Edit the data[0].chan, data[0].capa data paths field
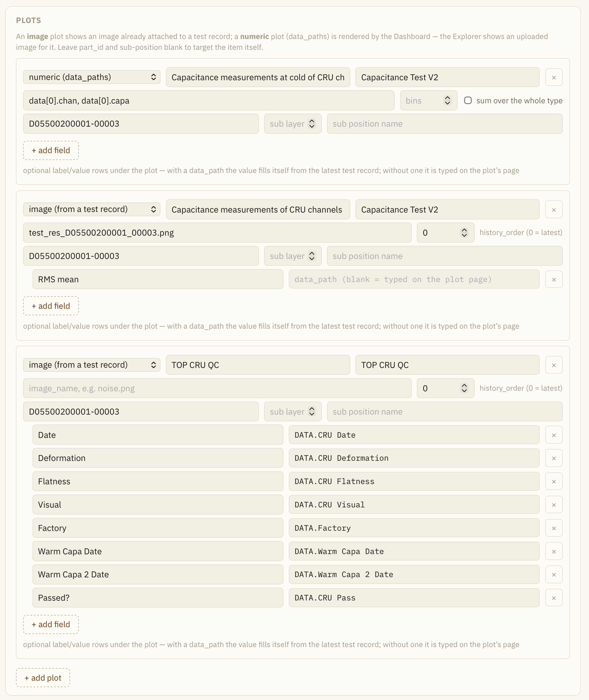This screenshot has width=589, height=700. coord(209,100)
